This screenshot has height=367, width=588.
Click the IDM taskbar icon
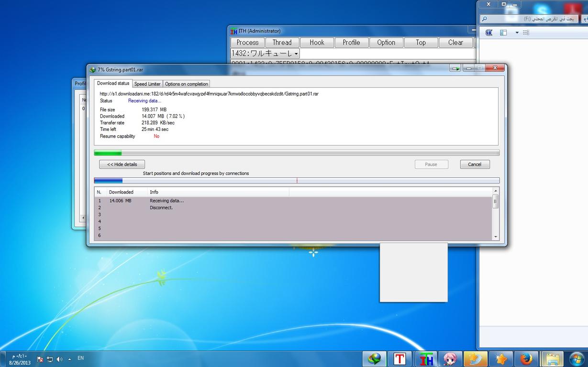click(x=374, y=359)
